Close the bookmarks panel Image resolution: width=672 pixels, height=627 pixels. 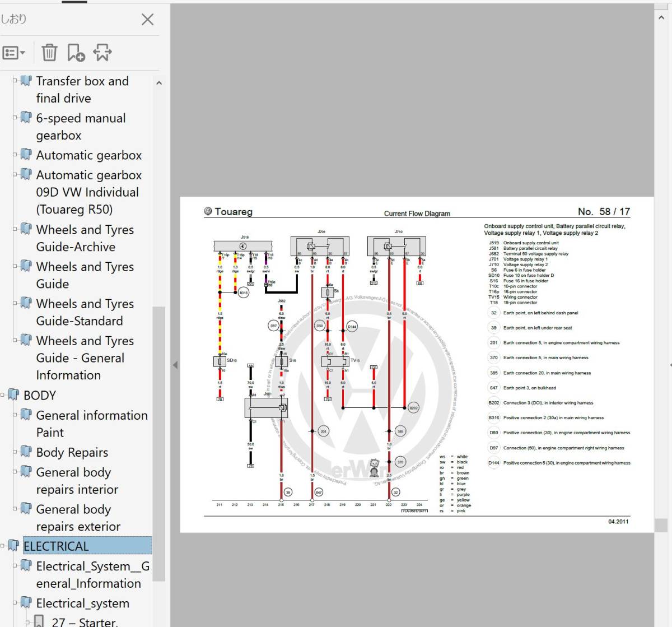coord(148,20)
